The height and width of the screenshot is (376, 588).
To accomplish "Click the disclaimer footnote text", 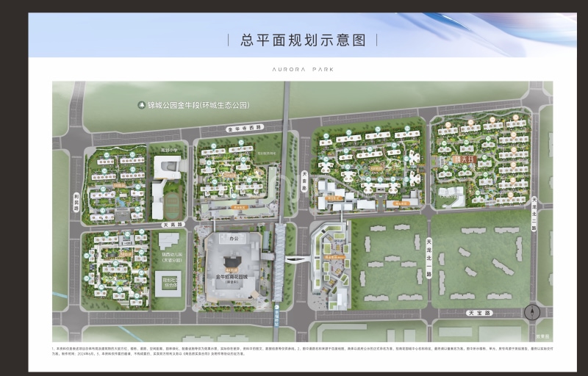I will click(302, 351).
